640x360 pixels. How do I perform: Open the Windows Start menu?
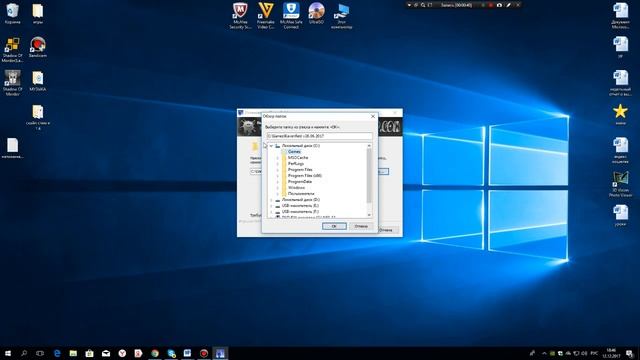[x=8, y=353]
